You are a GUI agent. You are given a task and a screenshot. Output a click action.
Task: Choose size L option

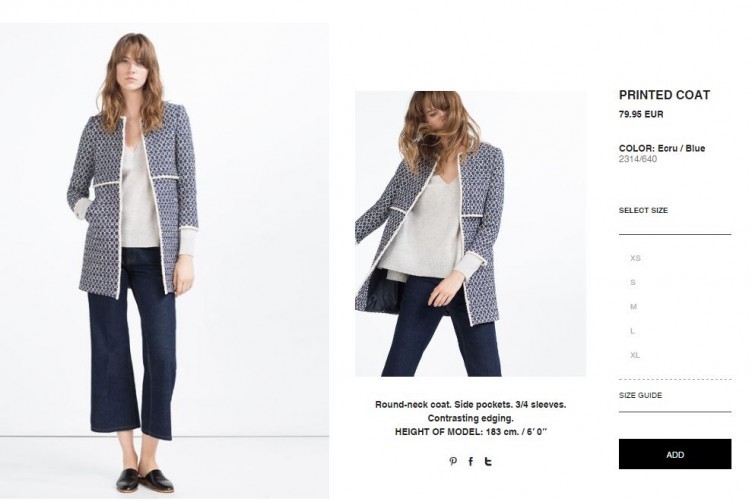(632, 331)
